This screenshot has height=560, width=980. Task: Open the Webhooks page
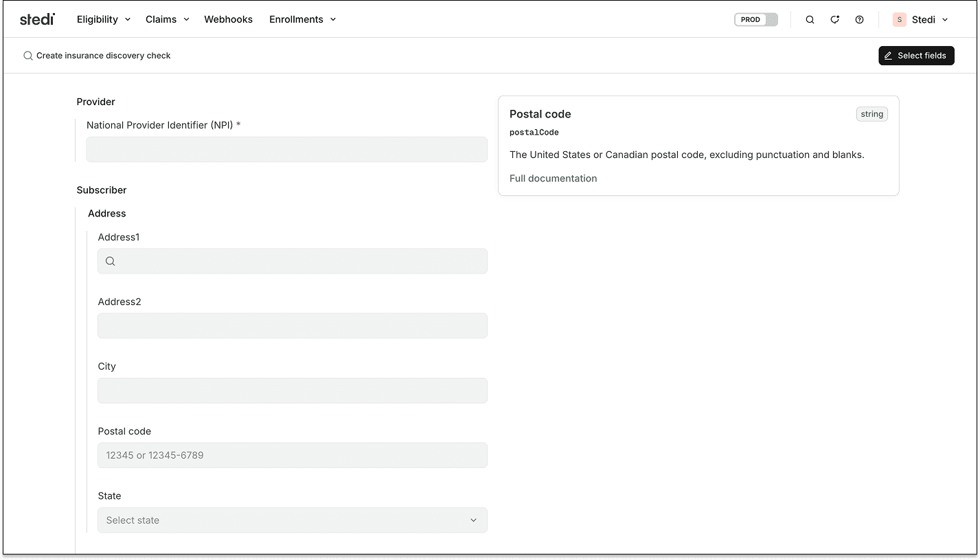tap(228, 19)
